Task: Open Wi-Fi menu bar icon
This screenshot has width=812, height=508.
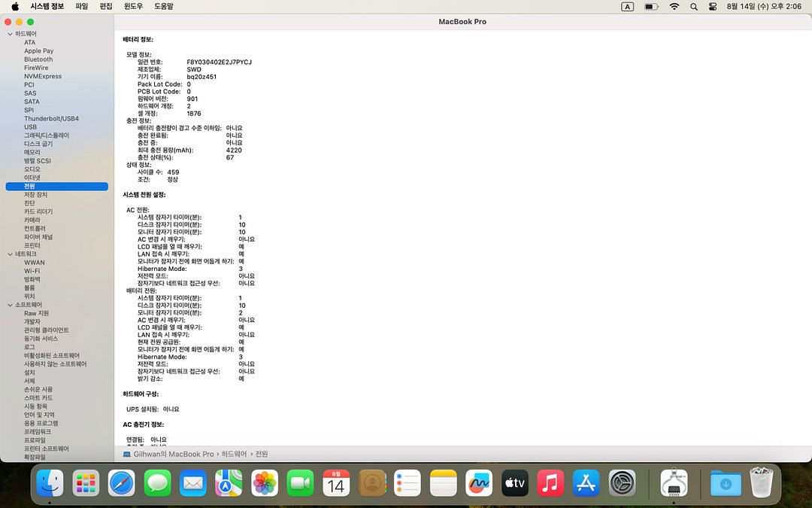Action: 674,7
